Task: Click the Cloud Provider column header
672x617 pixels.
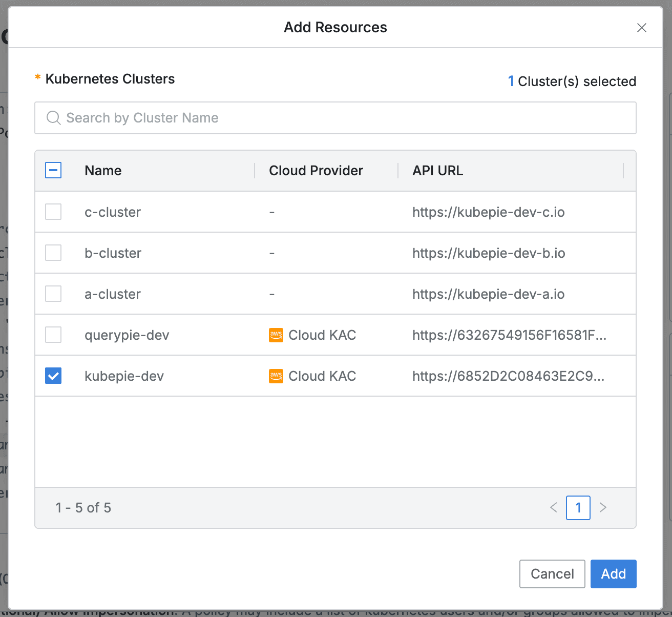Action: [x=316, y=171]
